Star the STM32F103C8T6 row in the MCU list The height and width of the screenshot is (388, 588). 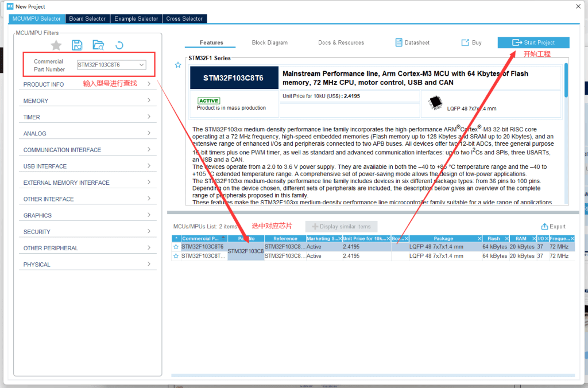coord(176,247)
